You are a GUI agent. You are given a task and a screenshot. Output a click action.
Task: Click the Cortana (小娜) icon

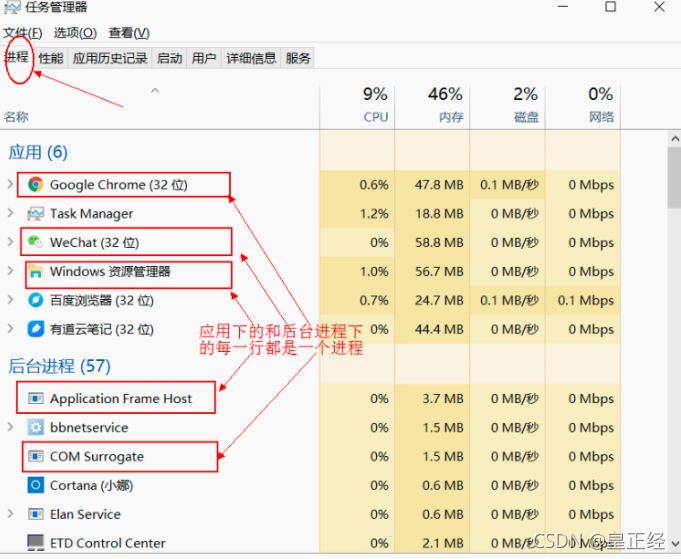tap(35, 485)
